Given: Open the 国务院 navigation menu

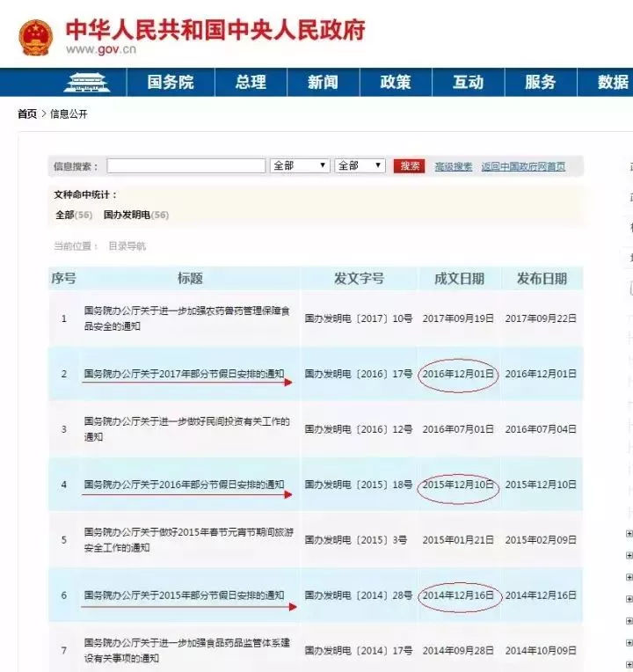Looking at the screenshot, I should (170, 83).
